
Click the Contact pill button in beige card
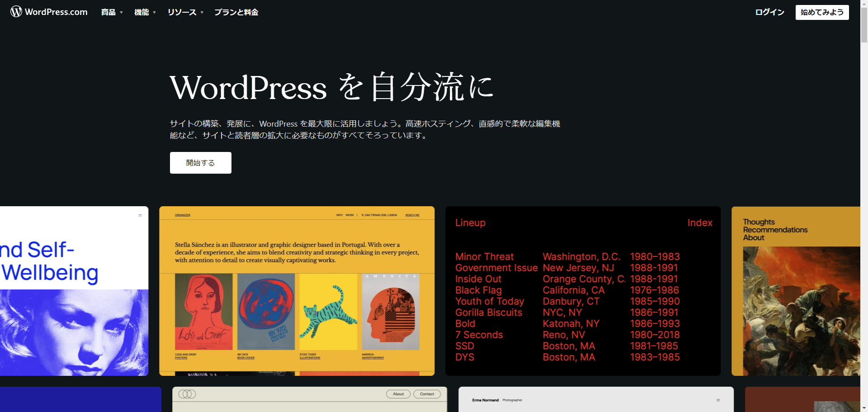pyautogui.click(x=427, y=394)
